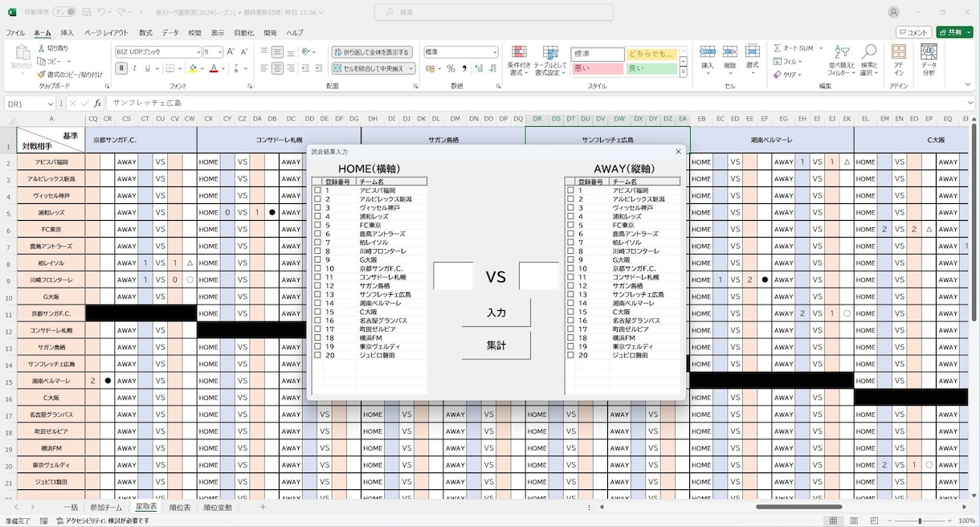This screenshot has width=980, height=527.
Task: Check HOME list box for 浦和レッズ
Action: click(x=317, y=216)
